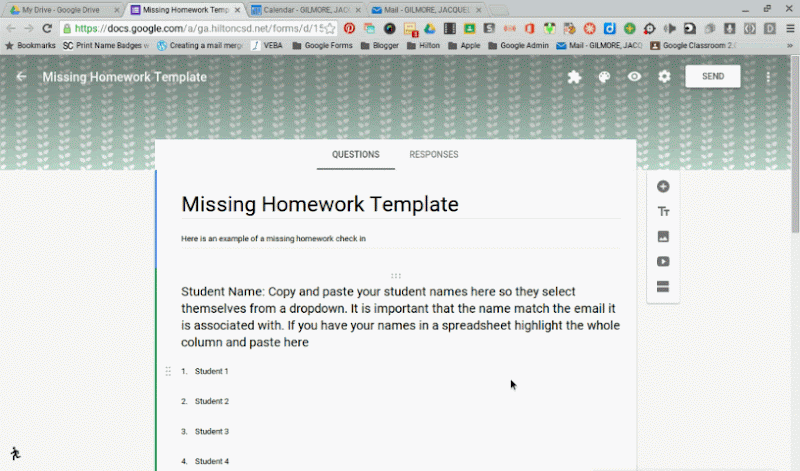
Task: Click the browser back arrow
Action: pyautogui.click(x=11, y=29)
